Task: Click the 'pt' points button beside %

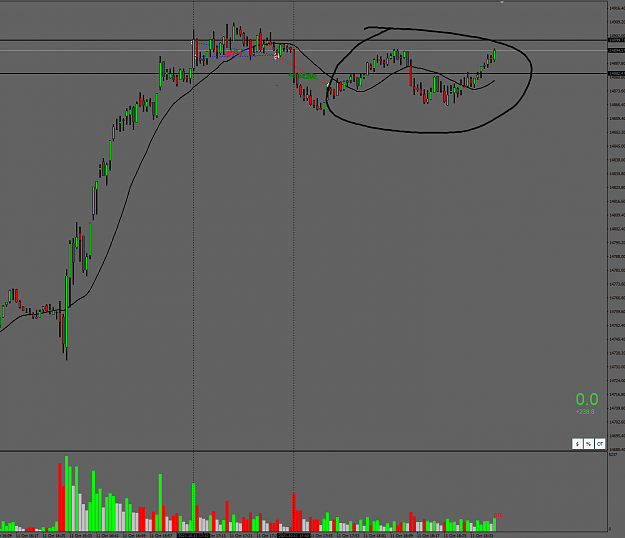Action: tap(600, 444)
